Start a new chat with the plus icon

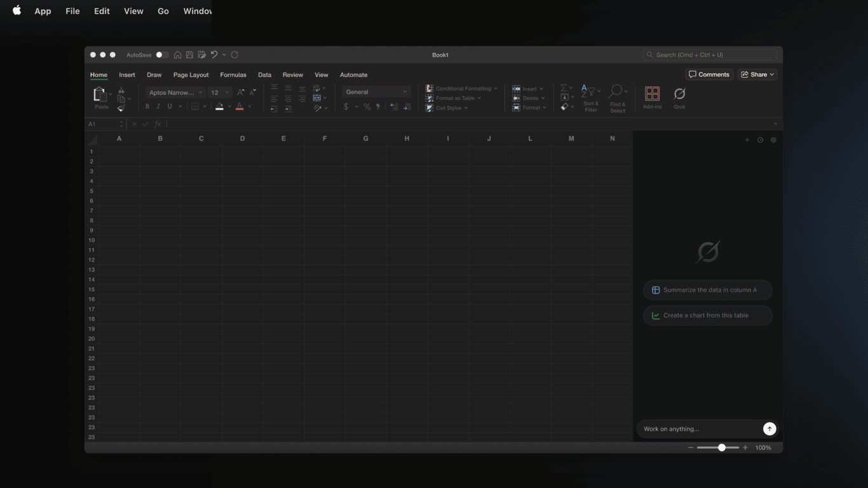point(747,140)
